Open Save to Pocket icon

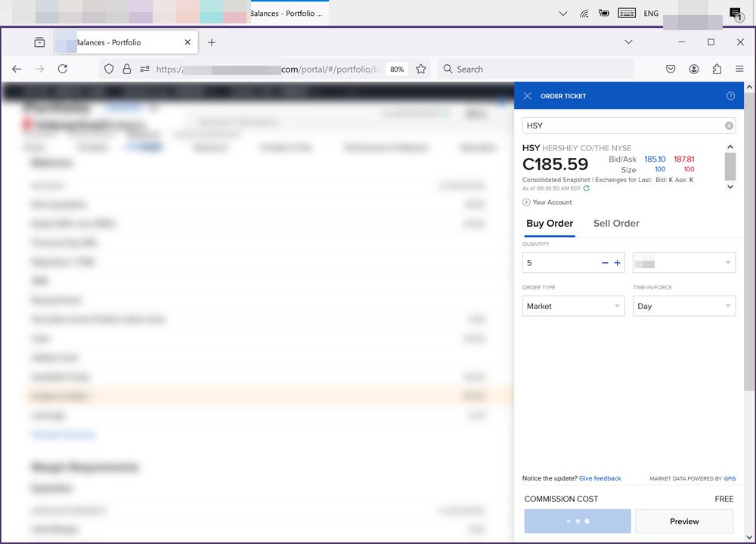tap(671, 69)
